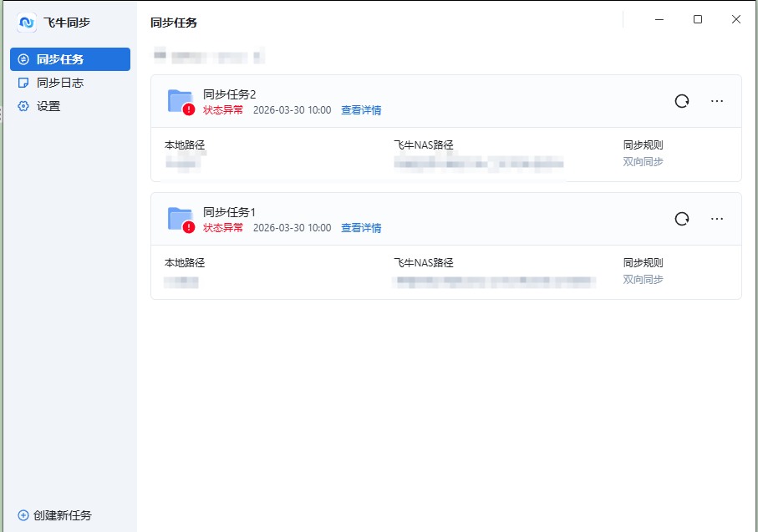This screenshot has width=758, height=532.
Task: Minimize the 飞牛同步 window
Action: (659, 19)
